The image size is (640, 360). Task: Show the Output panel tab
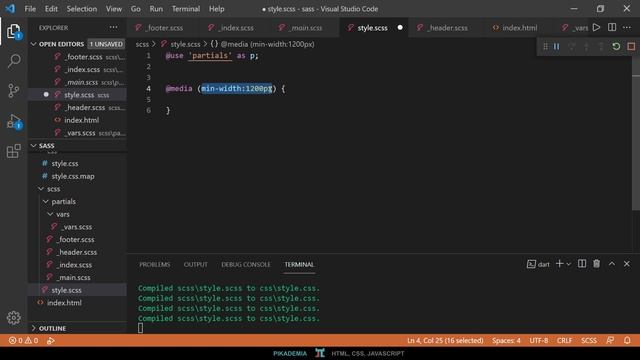(x=196, y=264)
